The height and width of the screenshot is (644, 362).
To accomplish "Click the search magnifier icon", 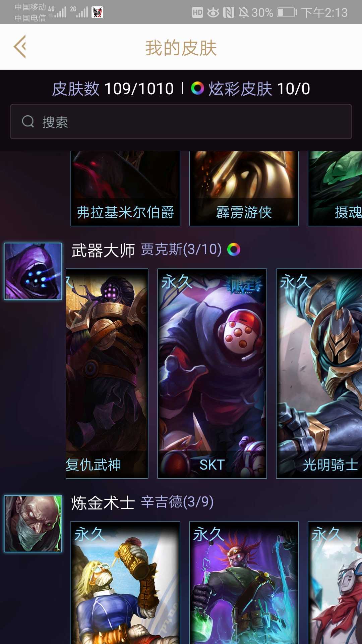I will pos(28,121).
